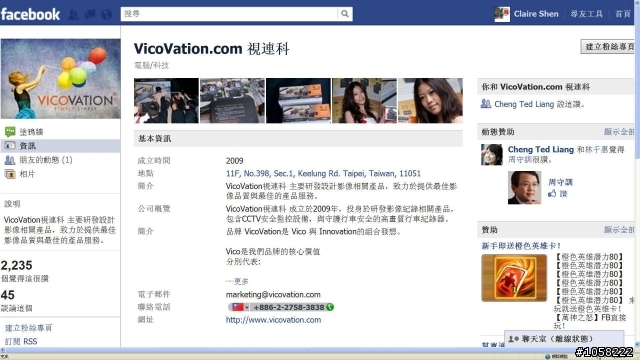Open ad title 新手即送橙色英雄卡！
Viewport: 640px width, 360px height.
point(522,246)
